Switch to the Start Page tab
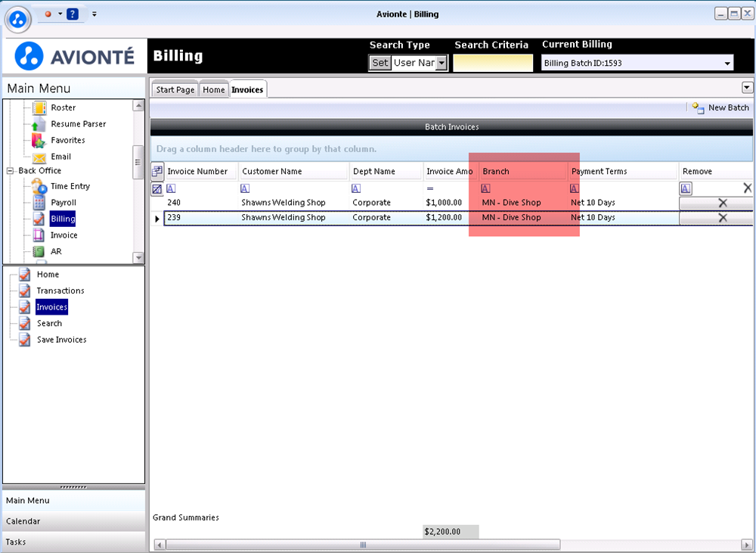This screenshot has width=756, height=553. [x=175, y=90]
